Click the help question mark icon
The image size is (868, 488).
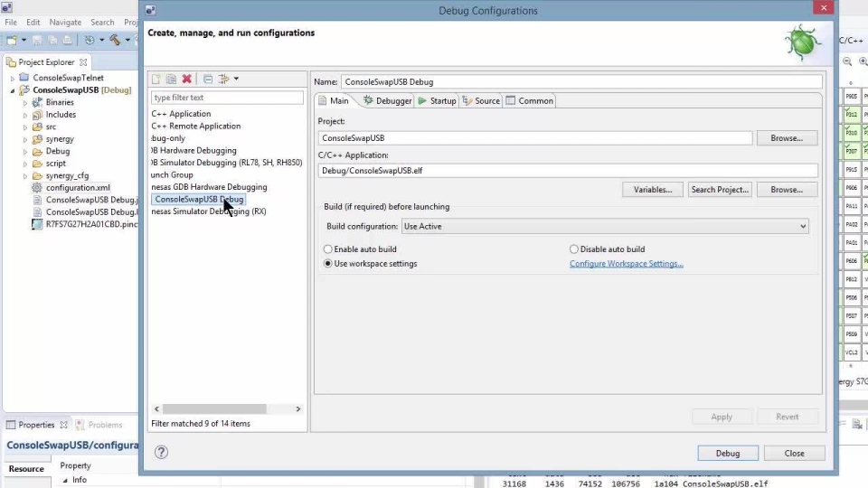(162, 453)
